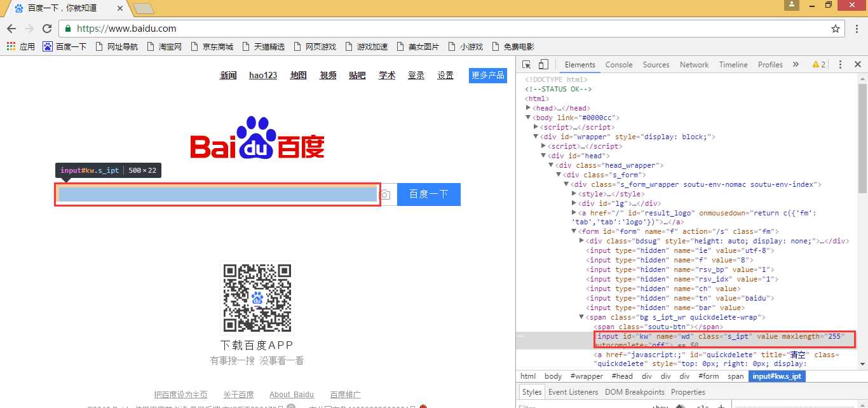
Task: Click the 百度一下 search button
Action: (429, 194)
